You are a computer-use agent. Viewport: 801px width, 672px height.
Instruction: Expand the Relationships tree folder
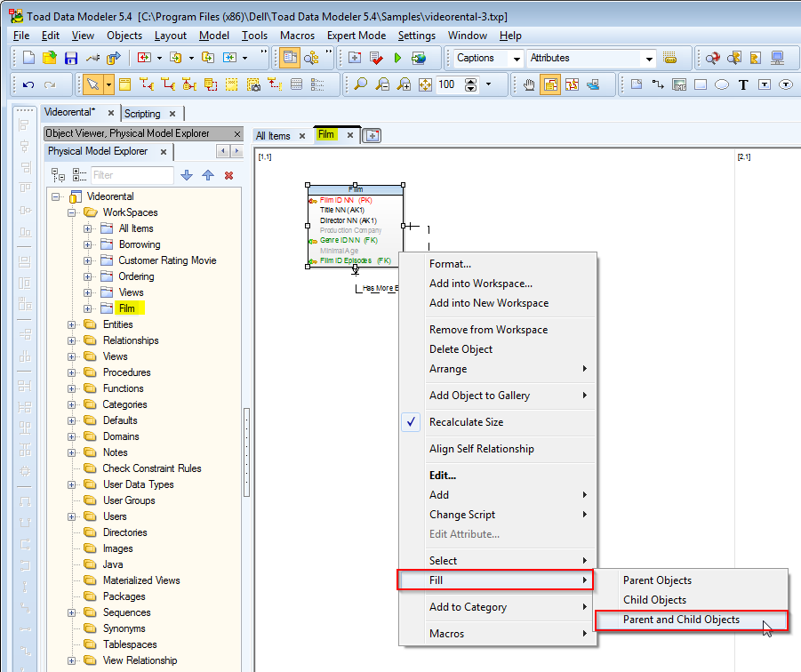[x=71, y=340]
